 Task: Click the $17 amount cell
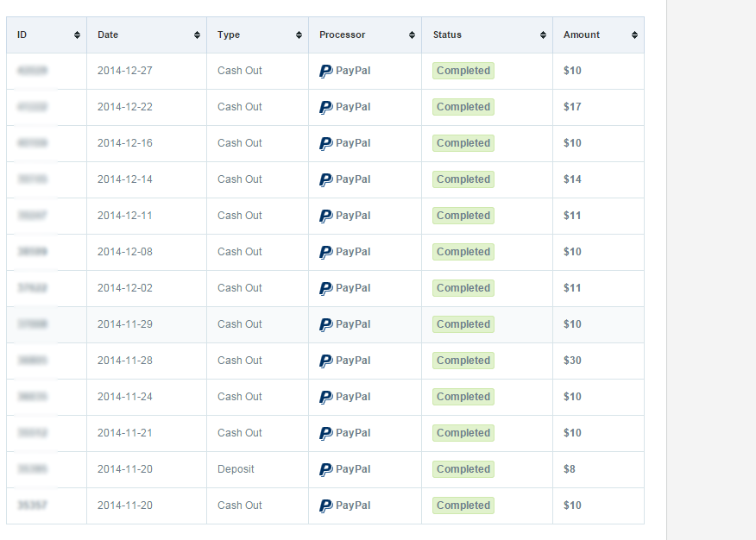572,107
